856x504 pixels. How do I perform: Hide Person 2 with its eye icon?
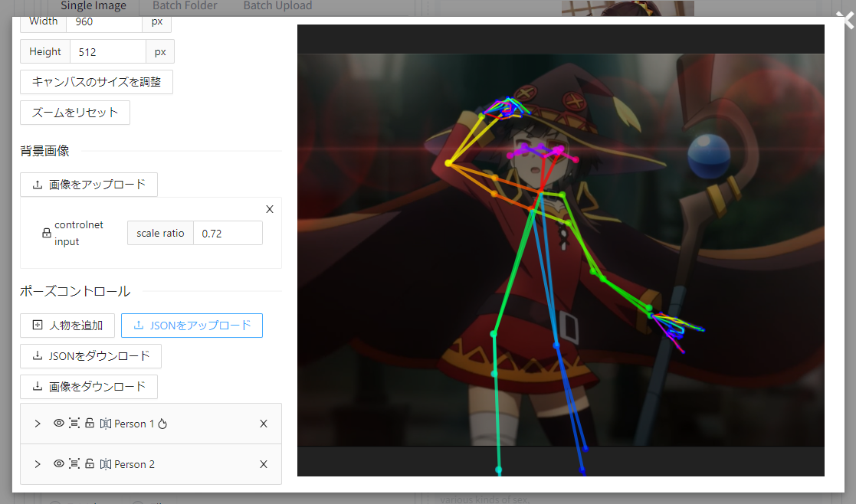tap(59, 463)
